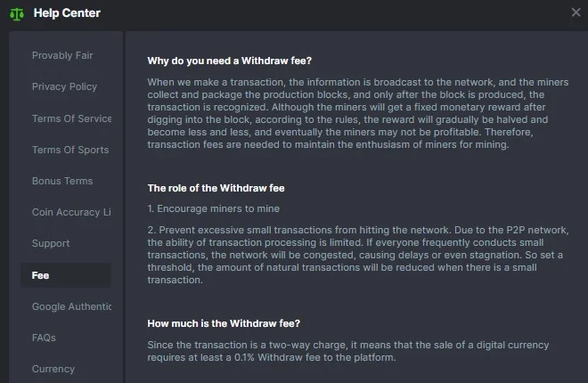Open the Google Authenticator help item
Screen dimensions: 588x383
click(x=71, y=306)
